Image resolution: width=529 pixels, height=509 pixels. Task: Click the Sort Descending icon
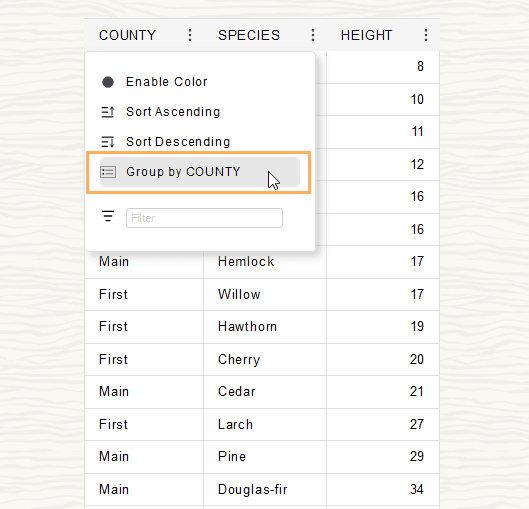(108, 142)
